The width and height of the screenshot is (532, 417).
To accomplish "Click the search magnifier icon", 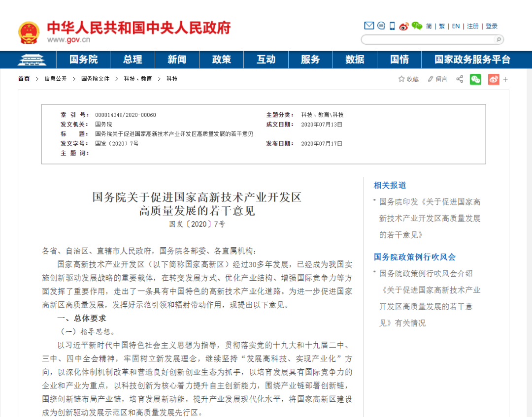I will [x=499, y=40].
